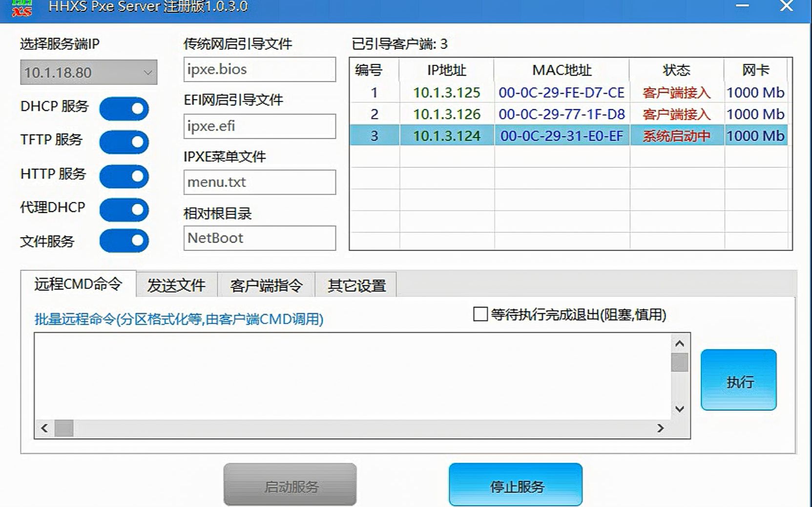This screenshot has height=507, width=812.
Task: Click the vertical scrollbar thumb in command box
Action: click(680, 363)
